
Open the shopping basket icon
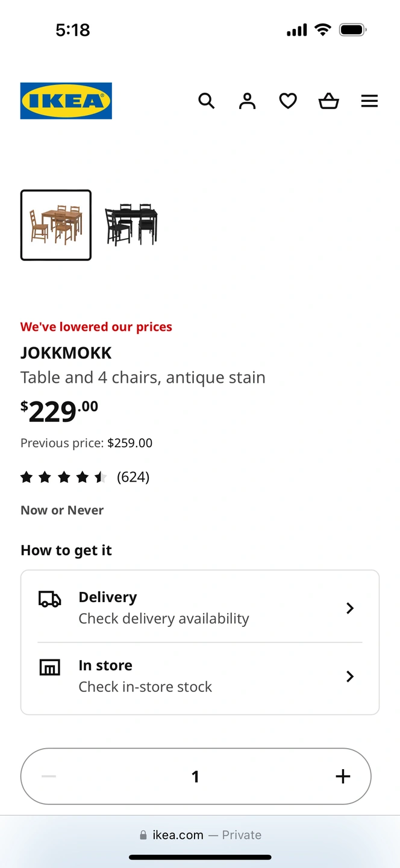coord(329,101)
